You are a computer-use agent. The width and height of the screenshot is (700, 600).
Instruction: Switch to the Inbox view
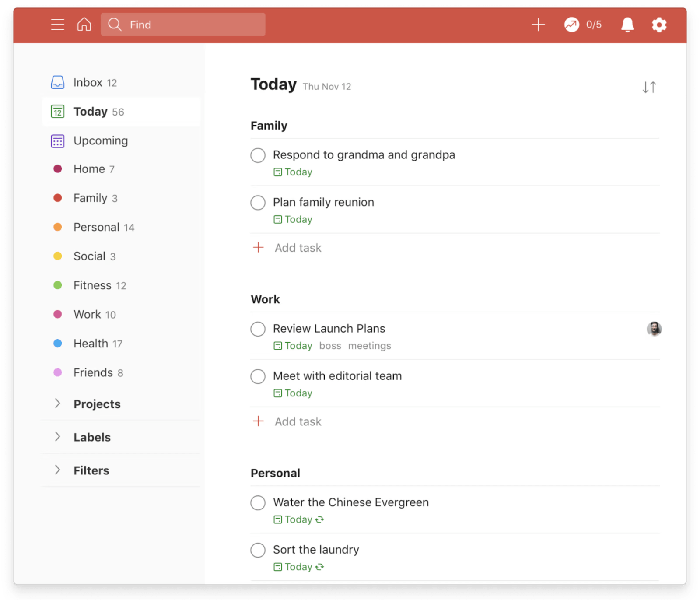click(88, 82)
